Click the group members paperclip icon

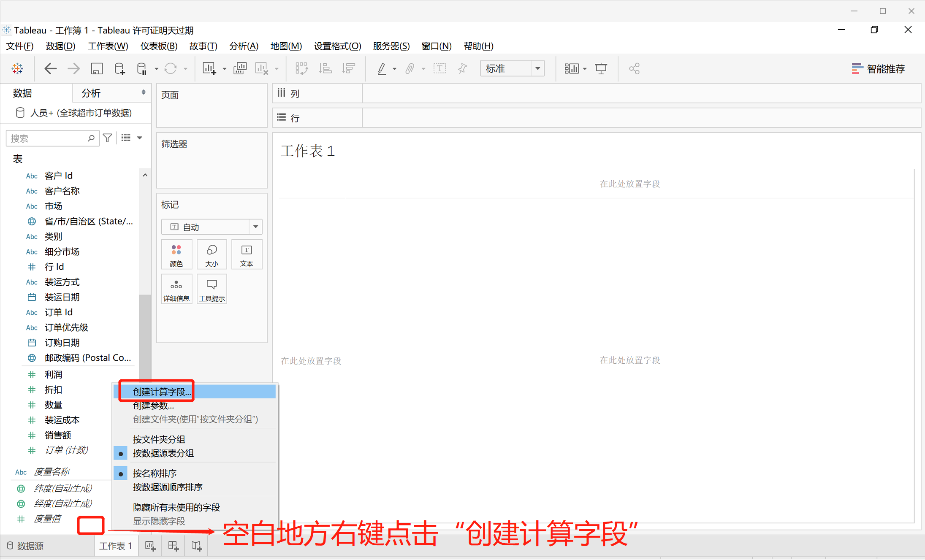tap(410, 68)
